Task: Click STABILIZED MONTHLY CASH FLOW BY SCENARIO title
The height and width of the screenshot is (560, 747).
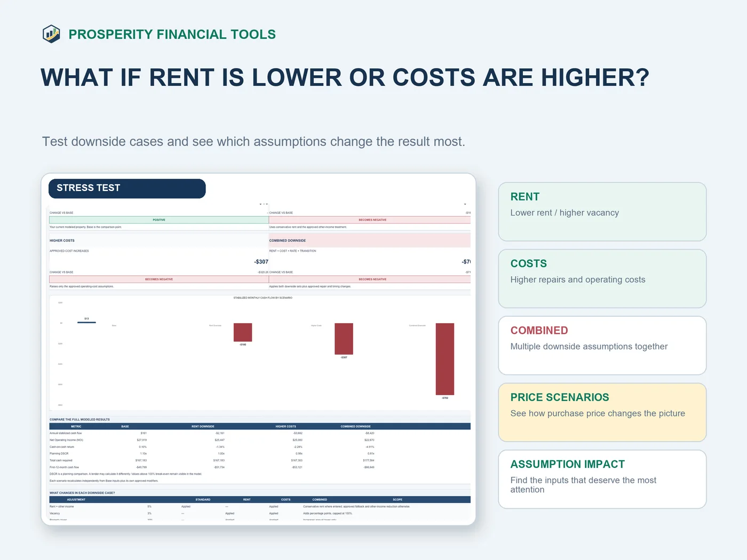Action: point(263,298)
